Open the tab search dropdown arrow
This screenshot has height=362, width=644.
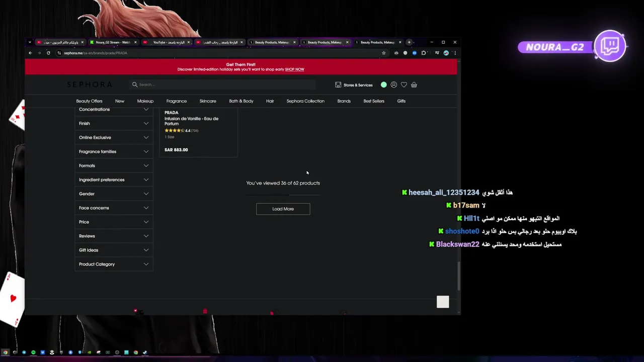point(30,42)
